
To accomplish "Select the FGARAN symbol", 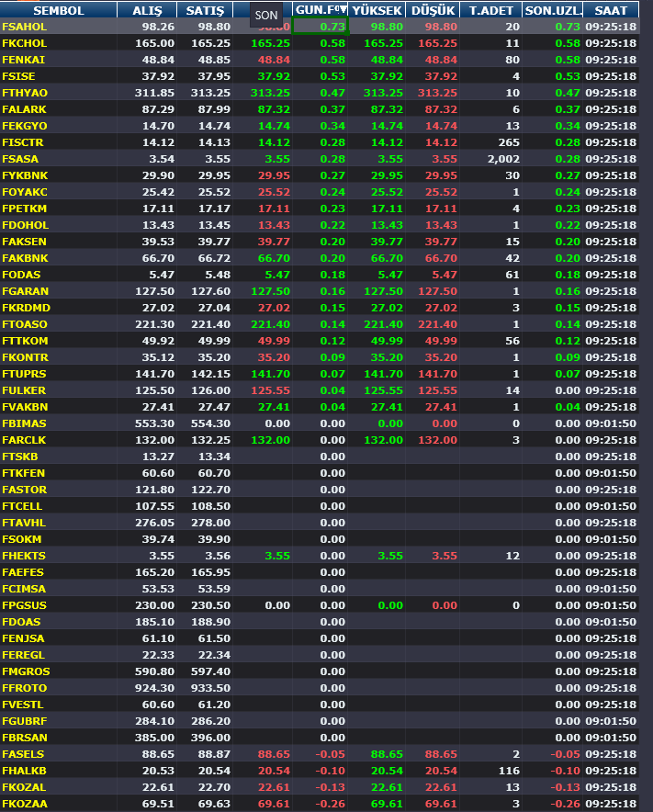I will (x=26, y=291).
